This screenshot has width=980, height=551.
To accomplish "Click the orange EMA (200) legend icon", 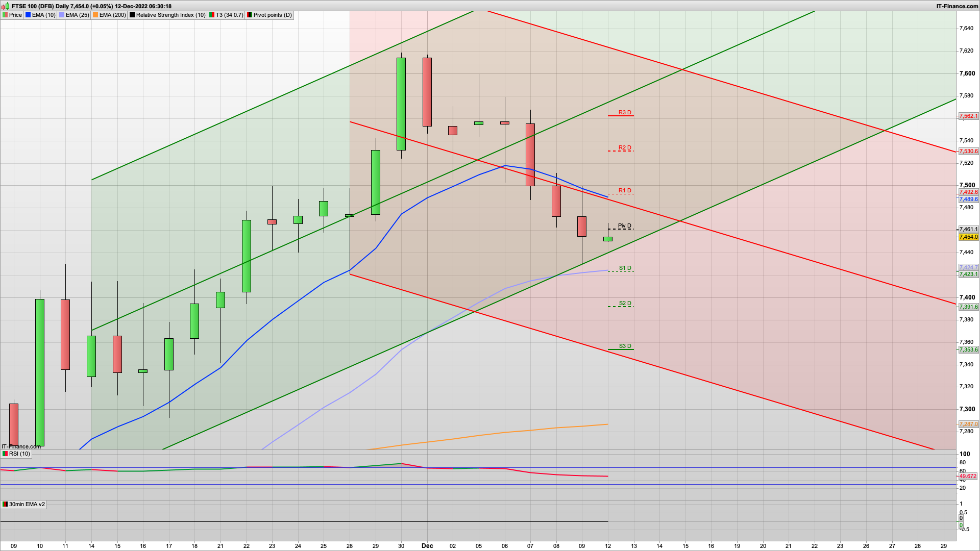I will (94, 15).
